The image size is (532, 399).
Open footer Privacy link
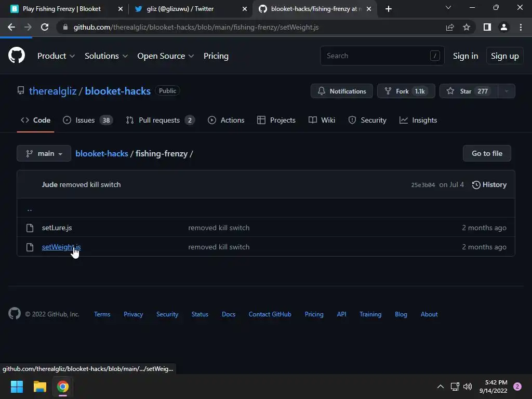[134, 314]
